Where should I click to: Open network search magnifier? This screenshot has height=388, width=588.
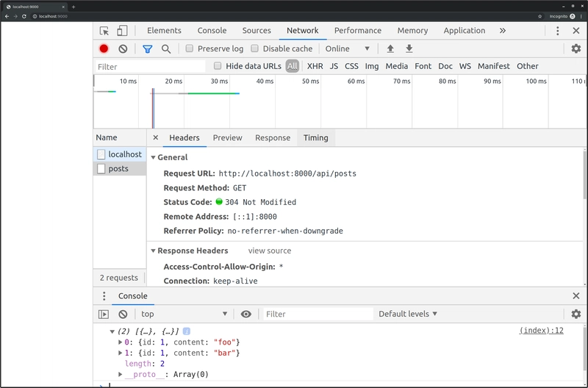coord(166,48)
